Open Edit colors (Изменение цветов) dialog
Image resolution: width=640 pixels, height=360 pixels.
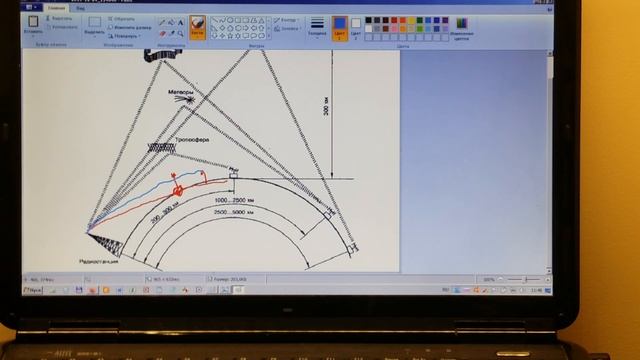tap(462, 28)
